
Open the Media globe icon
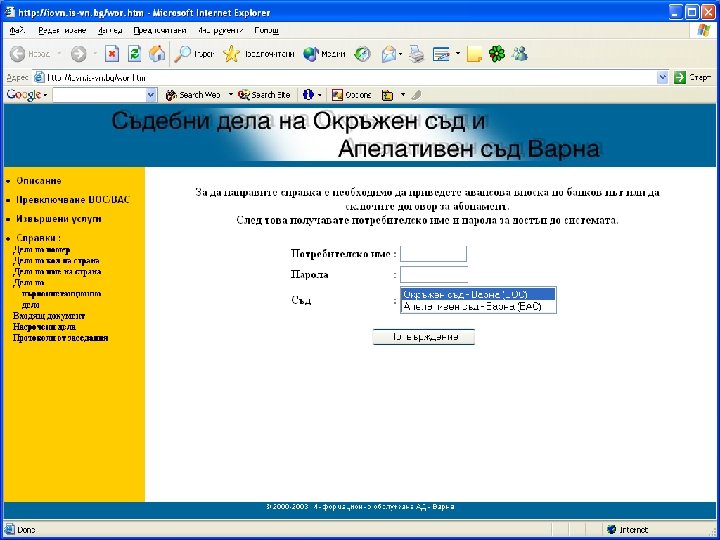pos(311,54)
